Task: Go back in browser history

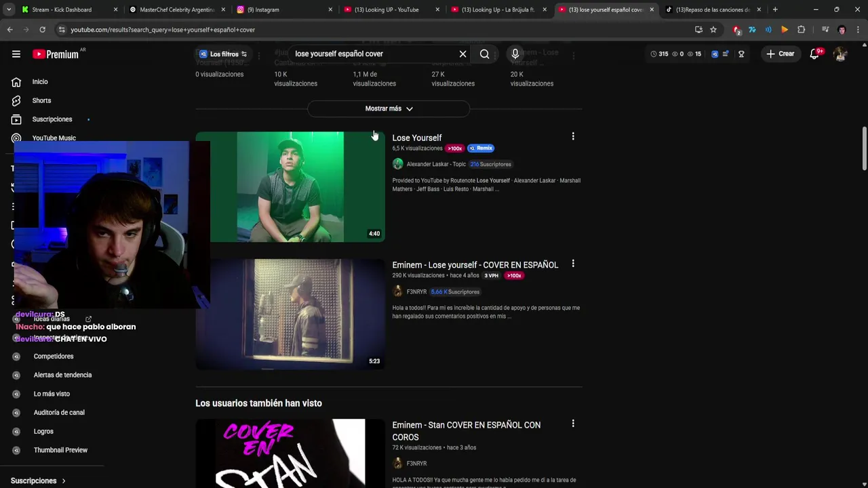Action: pos(9,30)
